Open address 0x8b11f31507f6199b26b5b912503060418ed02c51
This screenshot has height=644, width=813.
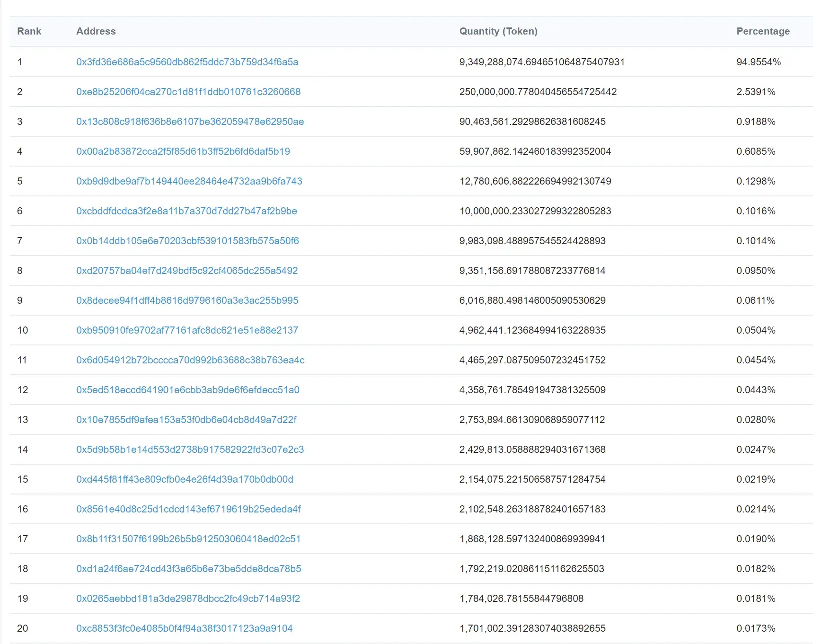188,539
